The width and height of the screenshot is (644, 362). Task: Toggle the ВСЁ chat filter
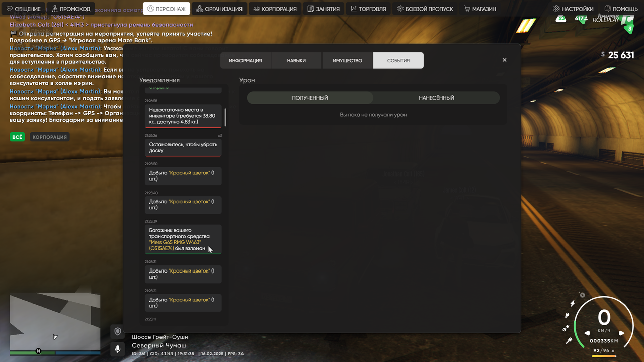tap(17, 137)
